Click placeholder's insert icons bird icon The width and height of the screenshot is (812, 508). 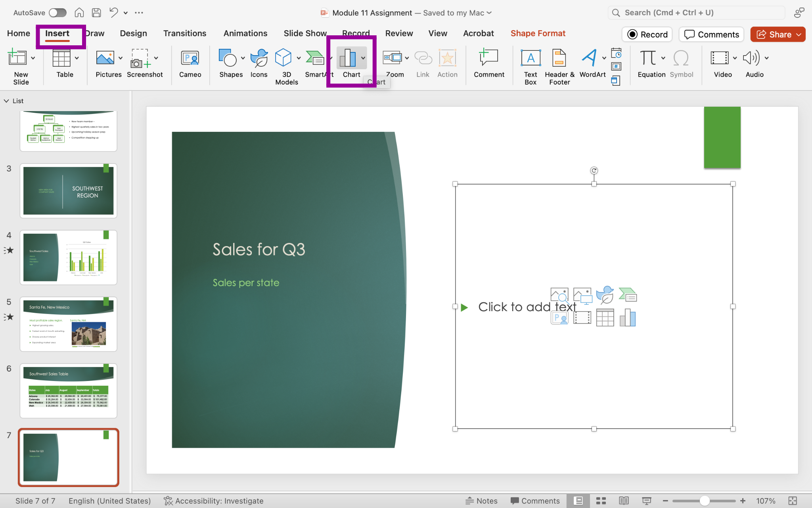[x=605, y=295]
